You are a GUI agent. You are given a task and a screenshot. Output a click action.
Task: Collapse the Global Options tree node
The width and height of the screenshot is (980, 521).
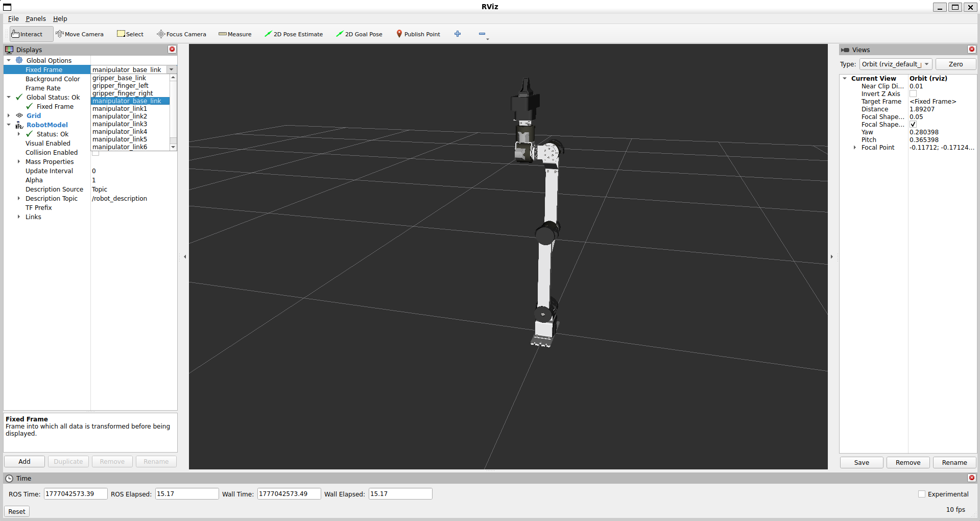click(x=9, y=60)
